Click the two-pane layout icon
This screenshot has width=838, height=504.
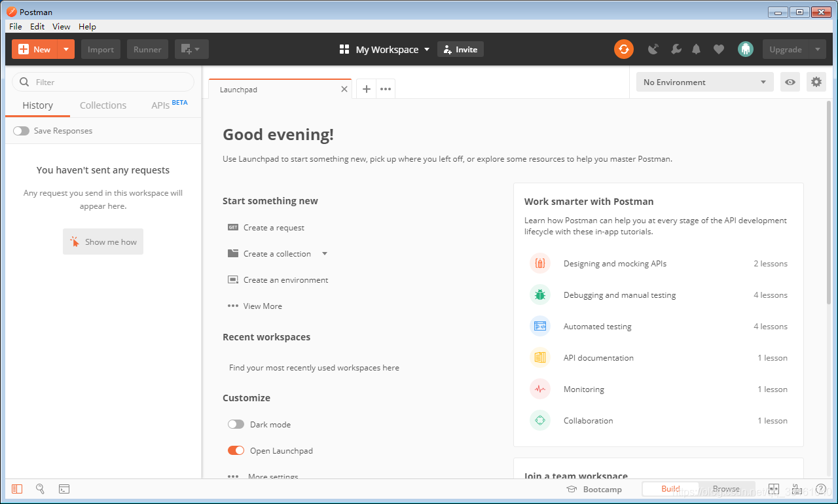tap(774, 489)
